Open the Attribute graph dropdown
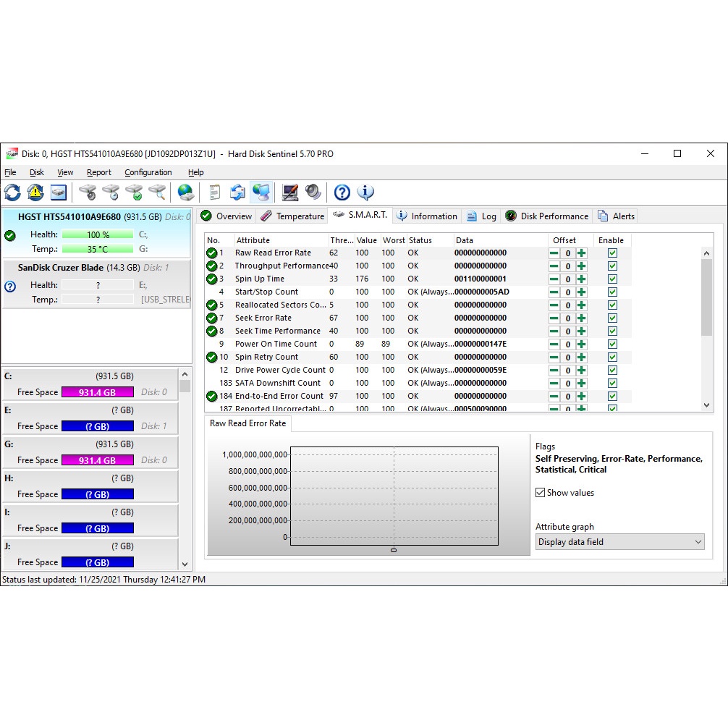 click(x=619, y=542)
